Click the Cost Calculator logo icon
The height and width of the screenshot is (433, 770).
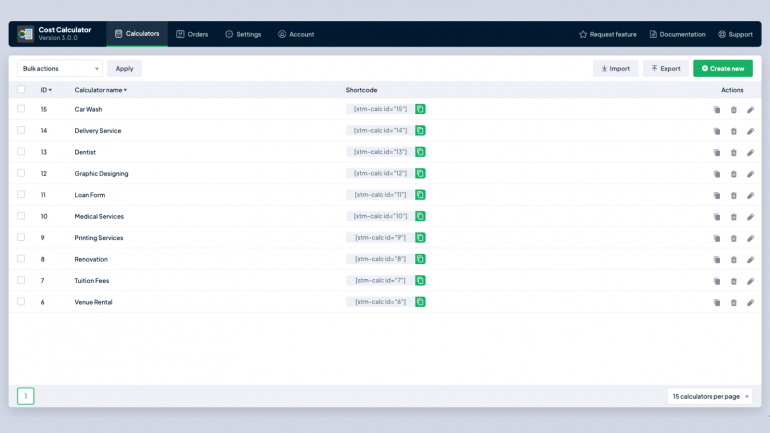26,34
